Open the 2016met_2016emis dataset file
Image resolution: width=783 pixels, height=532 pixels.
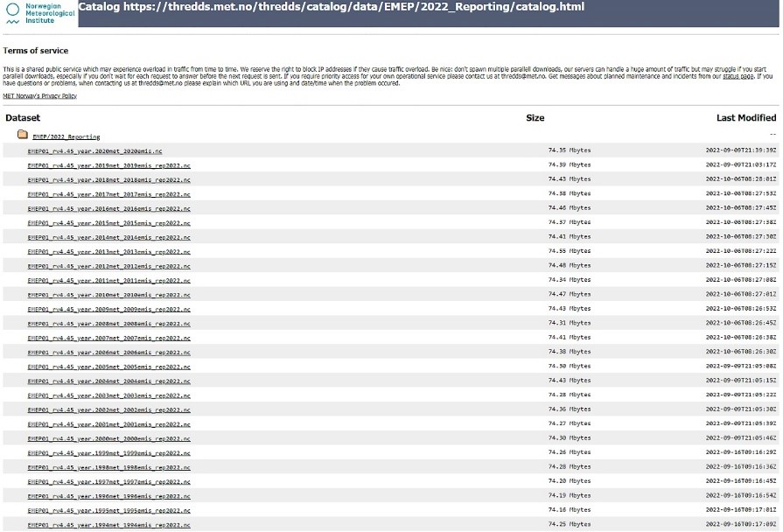[108, 208]
